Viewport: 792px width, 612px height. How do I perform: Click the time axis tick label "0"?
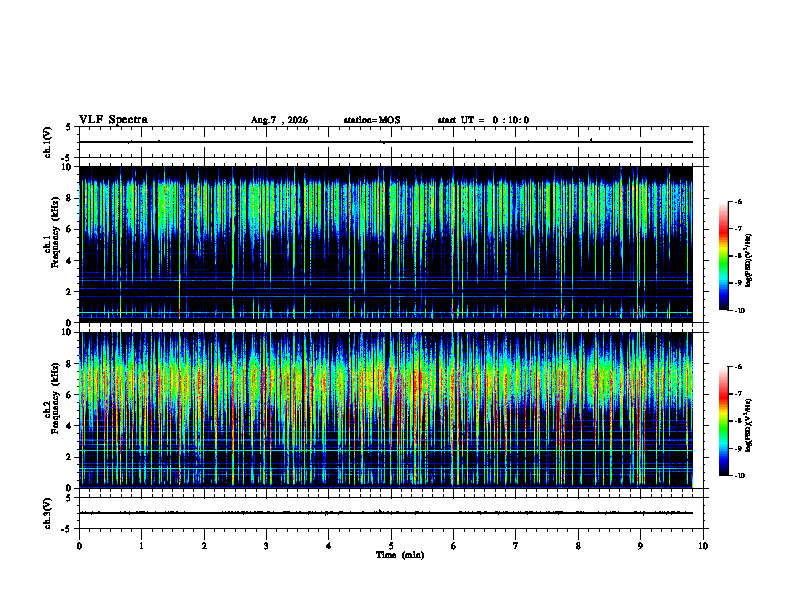[x=79, y=546]
